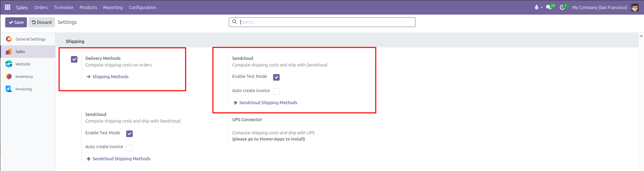Open the Orders menu
644x171 pixels.
(41, 7)
